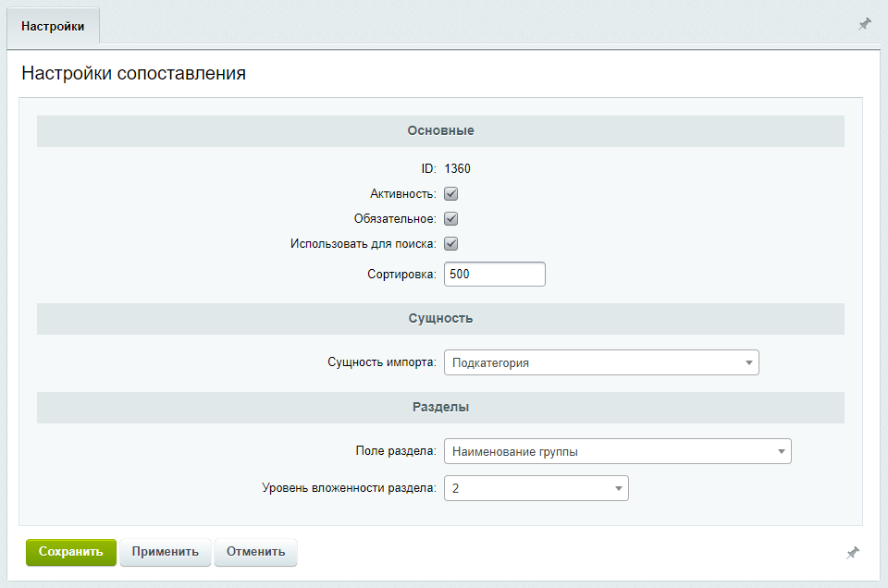This screenshot has width=888, height=588.
Task: Uncheck the Активность checkbox
Action: pyautogui.click(x=450, y=193)
